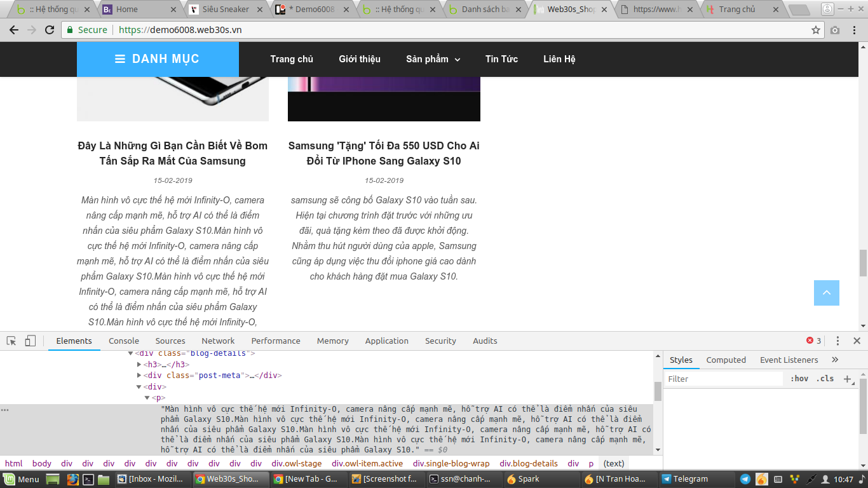Open the Liên Hệ page
The width and height of the screenshot is (868, 488).
click(559, 59)
